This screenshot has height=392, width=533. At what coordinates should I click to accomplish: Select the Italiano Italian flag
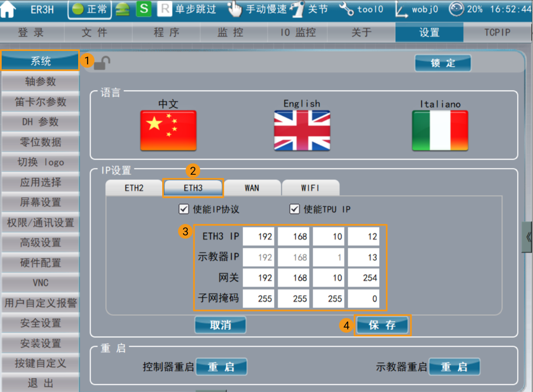click(x=440, y=130)
